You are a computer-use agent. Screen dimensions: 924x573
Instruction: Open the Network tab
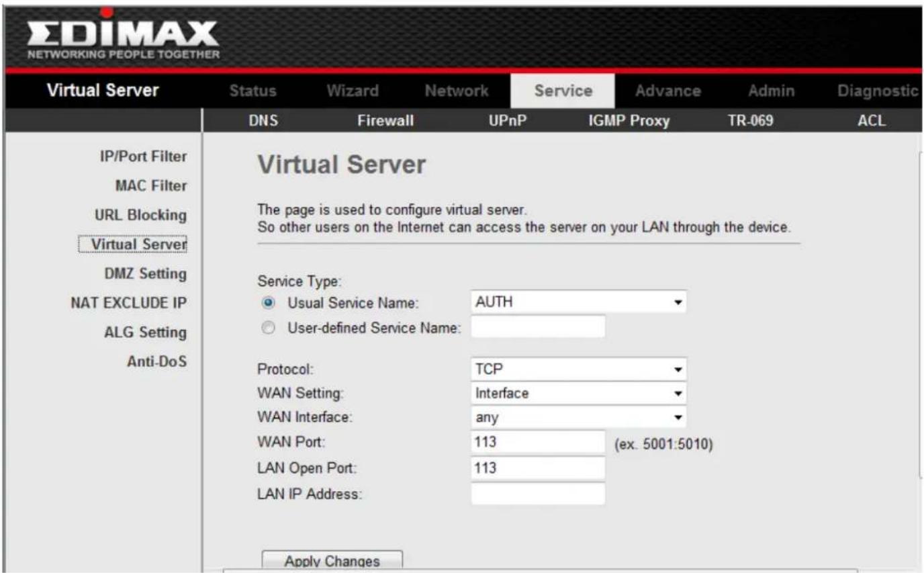pyautogui.click(x=457, y=91)
